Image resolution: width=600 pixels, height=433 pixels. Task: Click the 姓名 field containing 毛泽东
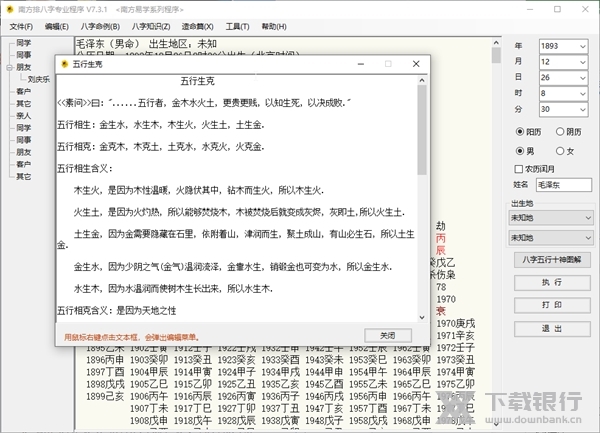(563, 185)
